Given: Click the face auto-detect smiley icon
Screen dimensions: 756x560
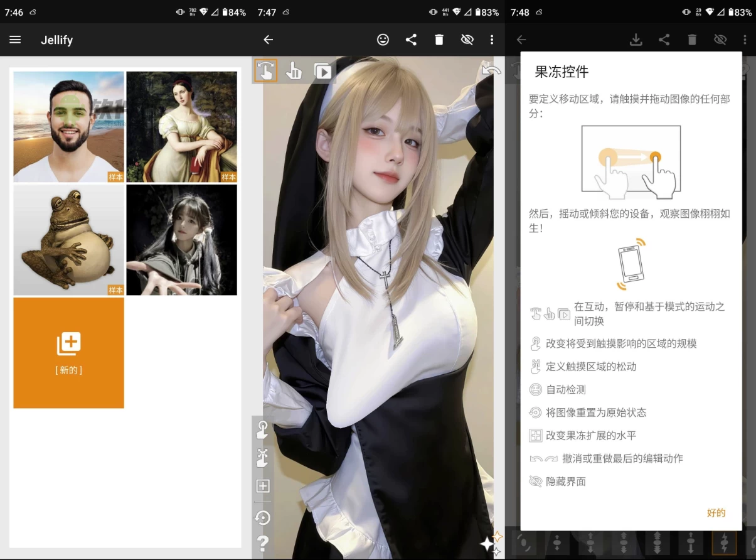Looking at the screenshot, I should tap(383, 40).
